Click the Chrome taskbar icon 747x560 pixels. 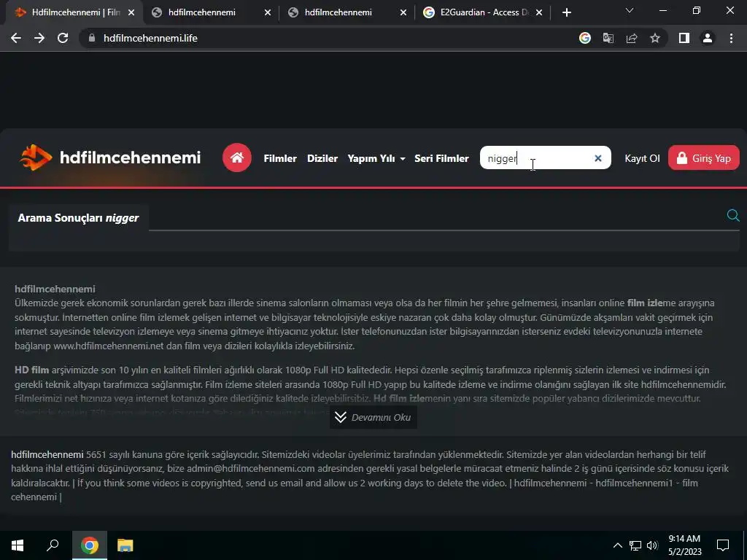(90, 545)
